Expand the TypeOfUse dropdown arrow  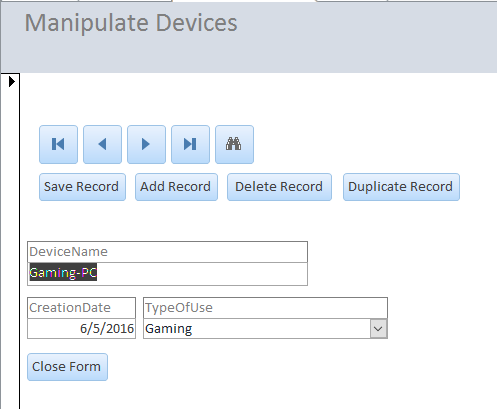tap(378, 329)
